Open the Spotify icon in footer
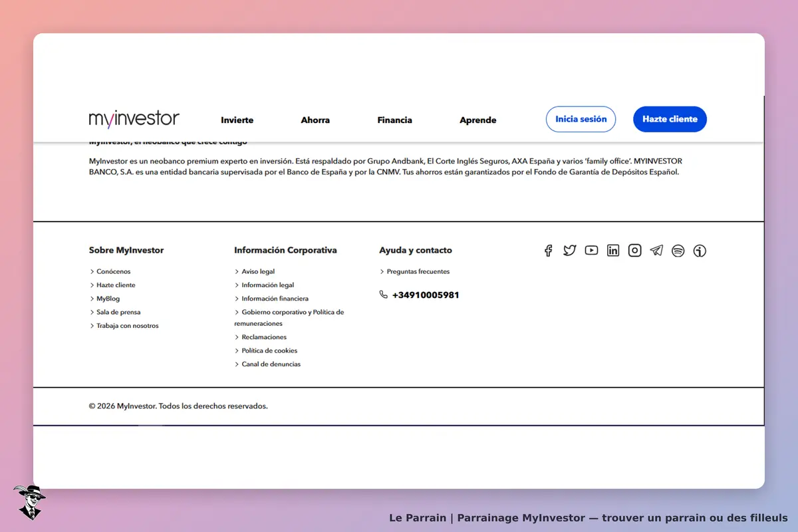Image resolution: width=798 pixels, height=532 pixels. click(x=678, y=251)
